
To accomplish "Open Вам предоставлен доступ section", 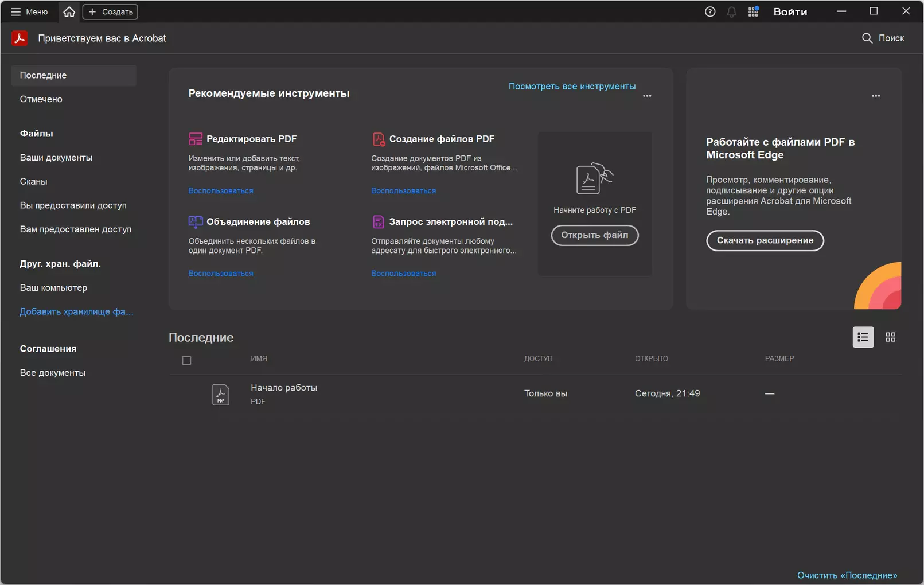I will 76,229.
